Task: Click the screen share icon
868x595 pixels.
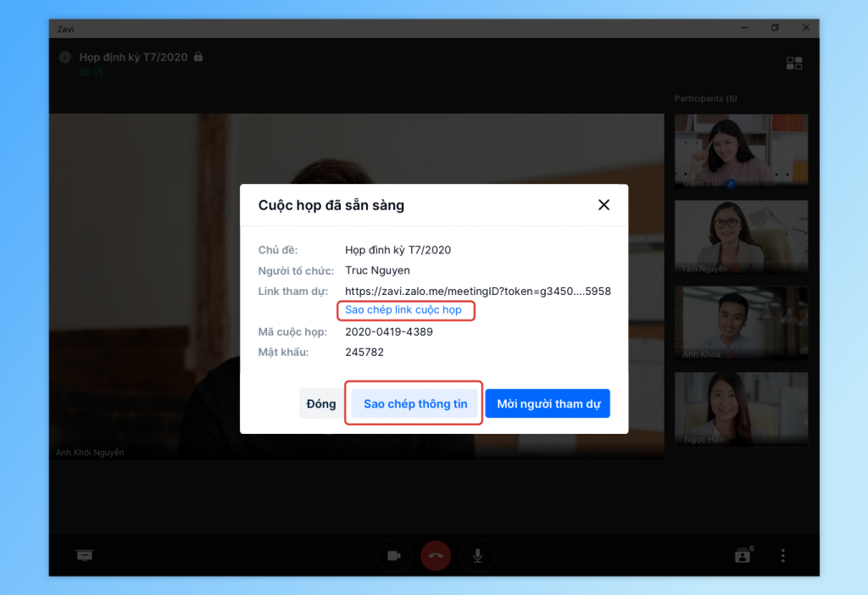Action: 85,555
